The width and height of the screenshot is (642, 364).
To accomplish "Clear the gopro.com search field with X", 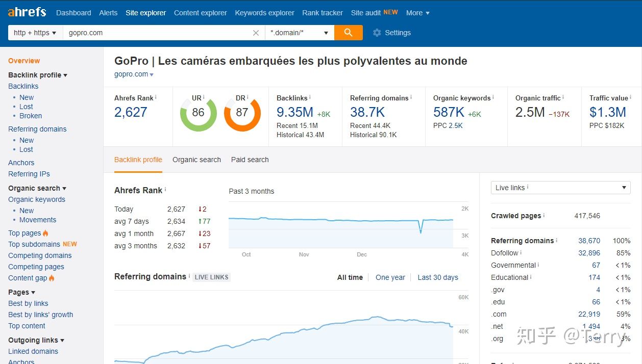I will point(256,33).
